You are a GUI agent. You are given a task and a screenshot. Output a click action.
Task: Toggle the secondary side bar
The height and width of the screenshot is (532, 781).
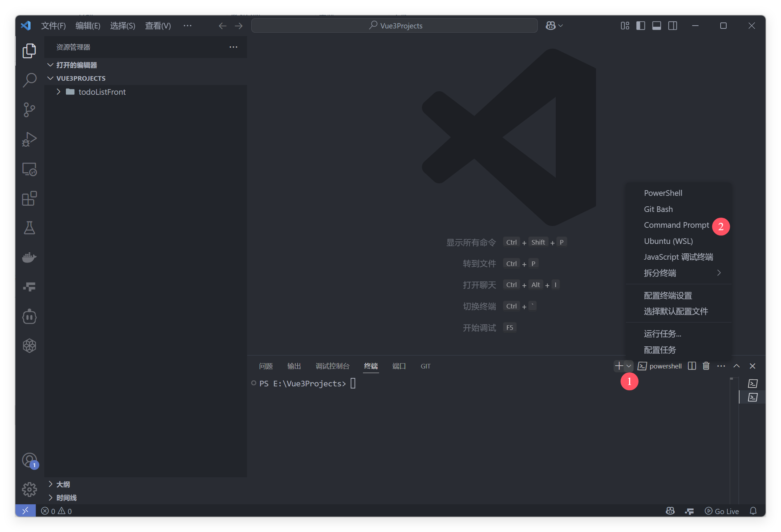coord(673,26)
